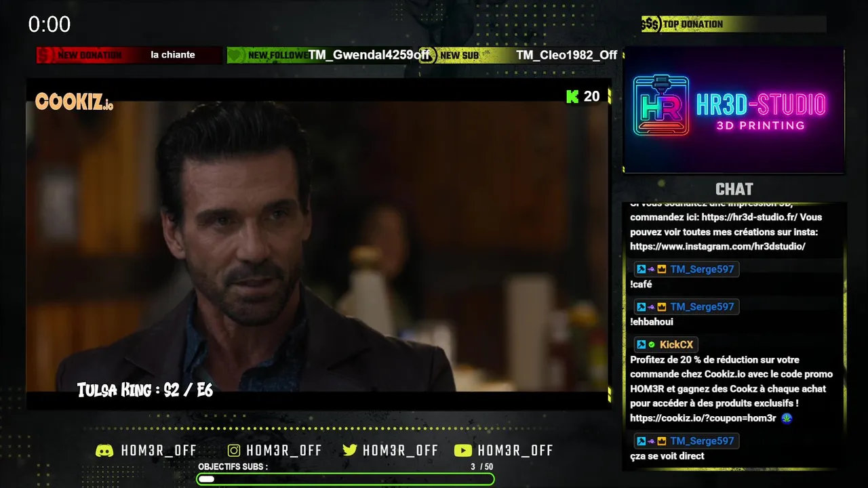Click the HOM3R_OFF text beside Twitter icon

click(x=401, y=451)
